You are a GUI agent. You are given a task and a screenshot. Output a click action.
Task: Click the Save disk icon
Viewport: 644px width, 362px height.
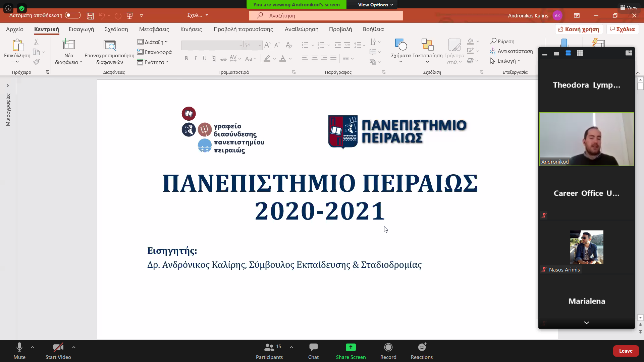pyautogui.click(x=90, y=16)
